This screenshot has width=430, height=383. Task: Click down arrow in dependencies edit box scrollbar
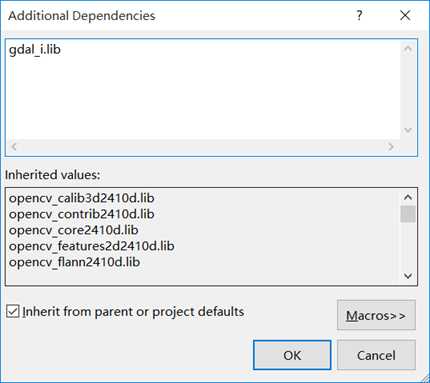point(408,130)
